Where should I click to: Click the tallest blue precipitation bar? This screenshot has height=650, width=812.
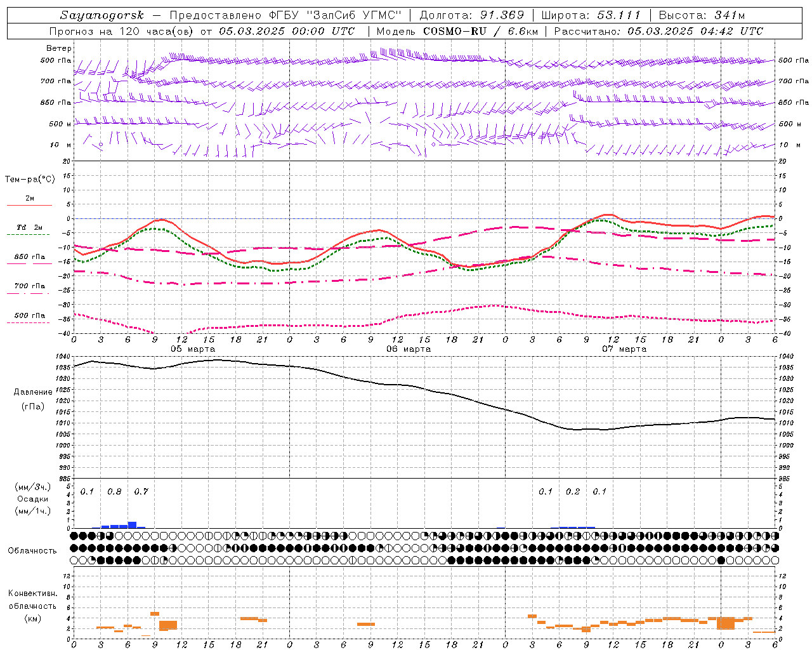(132, 525)
